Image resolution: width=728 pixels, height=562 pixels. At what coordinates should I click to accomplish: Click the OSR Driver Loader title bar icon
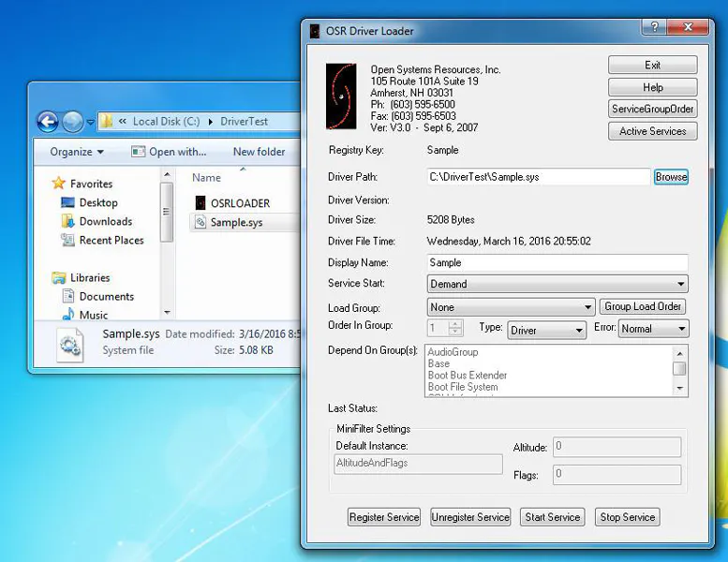pos(315,31)
